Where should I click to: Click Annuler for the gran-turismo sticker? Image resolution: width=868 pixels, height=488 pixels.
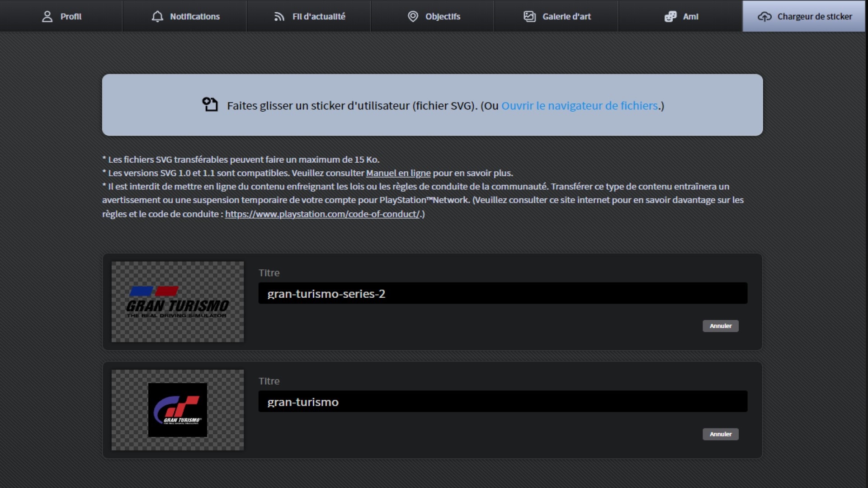click(720, 434)
